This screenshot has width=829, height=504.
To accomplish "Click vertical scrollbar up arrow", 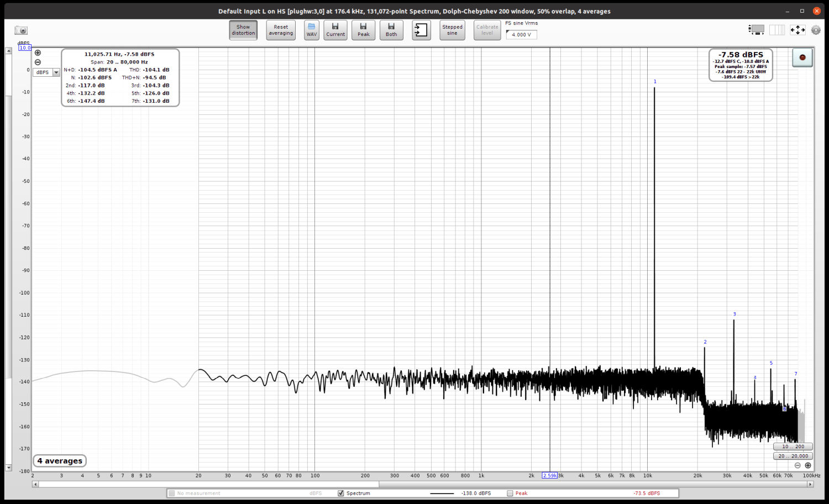I will point(8,51).
